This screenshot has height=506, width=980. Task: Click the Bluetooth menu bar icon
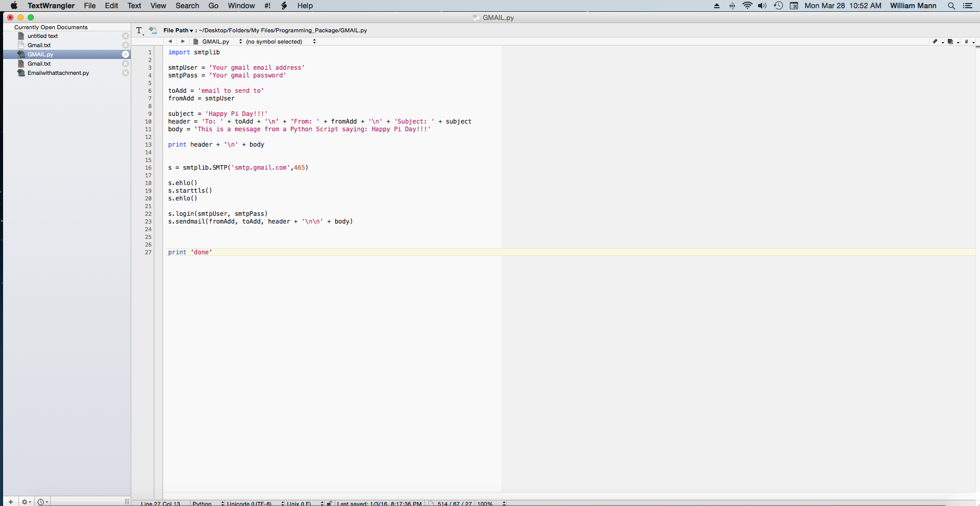click(732, 6)
